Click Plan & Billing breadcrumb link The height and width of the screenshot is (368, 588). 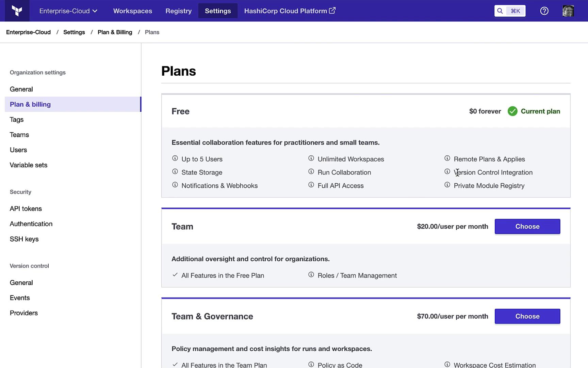click(115, 32)
